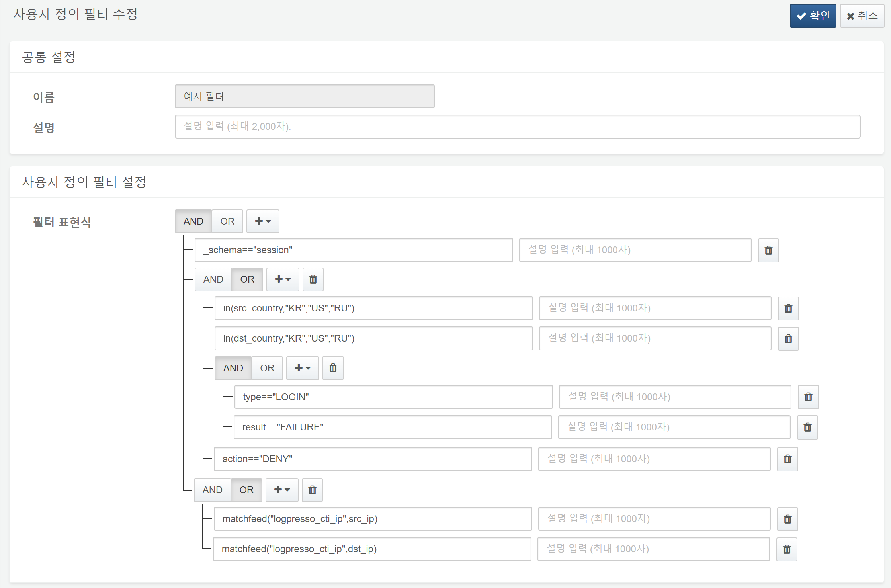Open top-level add (+) dropdown
The image size is (891, 588).
point(263,221)
